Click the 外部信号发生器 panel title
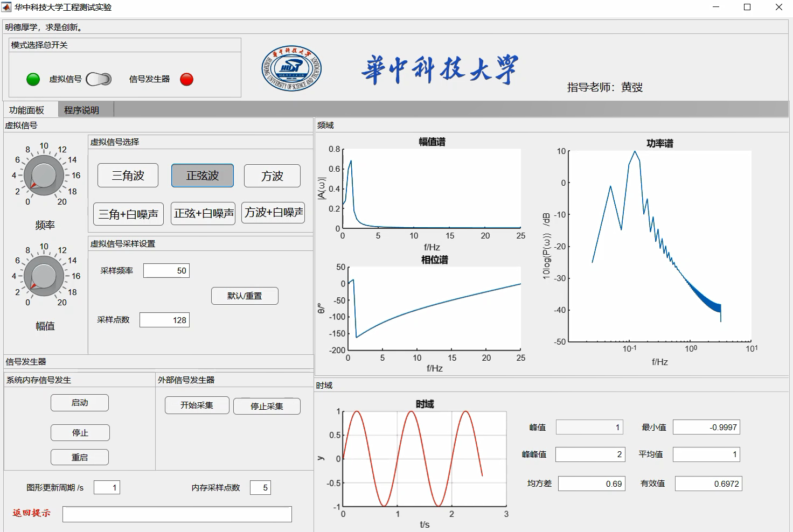 point(186,380)
